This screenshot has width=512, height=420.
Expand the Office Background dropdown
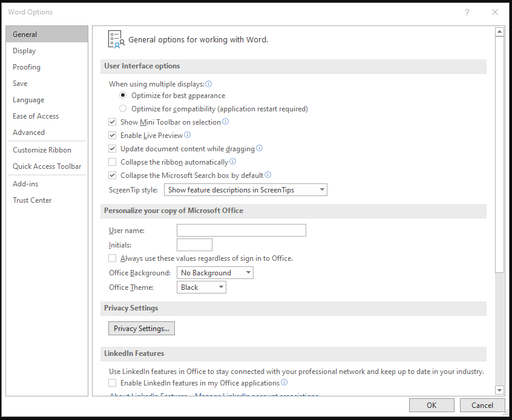pyautogui.click(x=215, y=273)
